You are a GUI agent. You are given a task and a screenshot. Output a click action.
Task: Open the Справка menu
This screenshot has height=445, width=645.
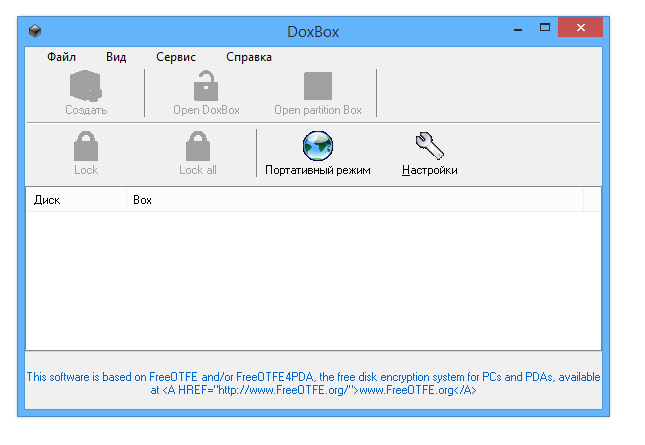(249, 57)
